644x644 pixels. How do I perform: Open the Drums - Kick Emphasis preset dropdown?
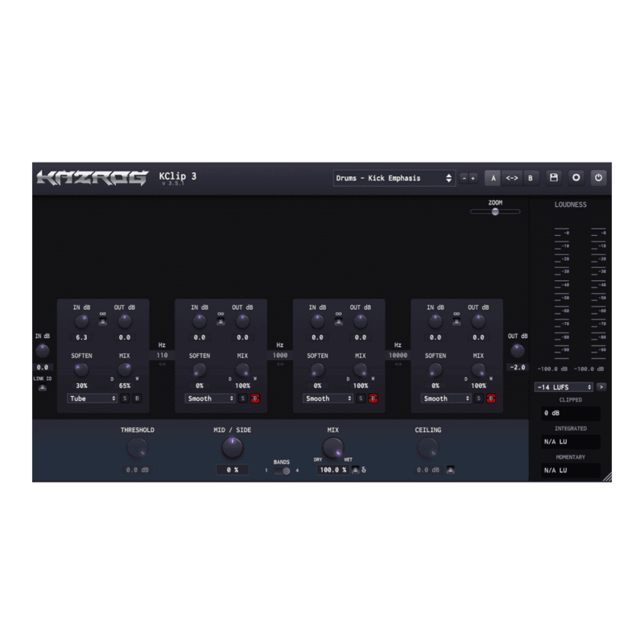coord(394,178)
